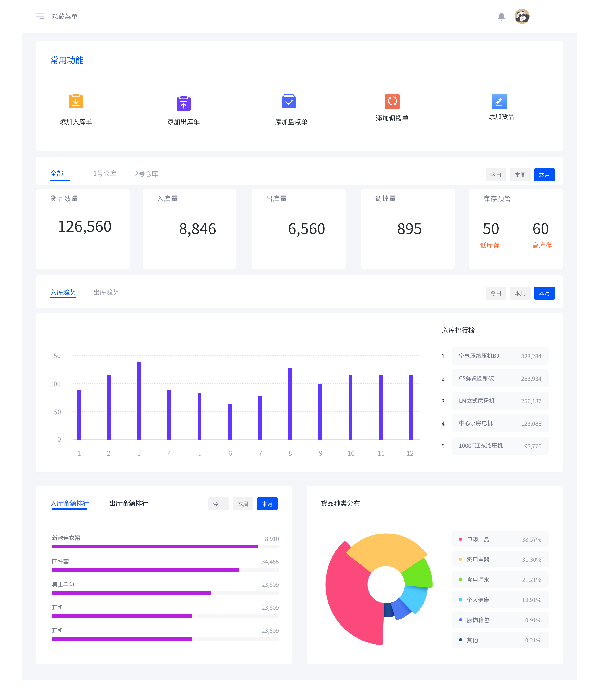
Task: Select 本周 in the trend chart filter
Action: 520,293
